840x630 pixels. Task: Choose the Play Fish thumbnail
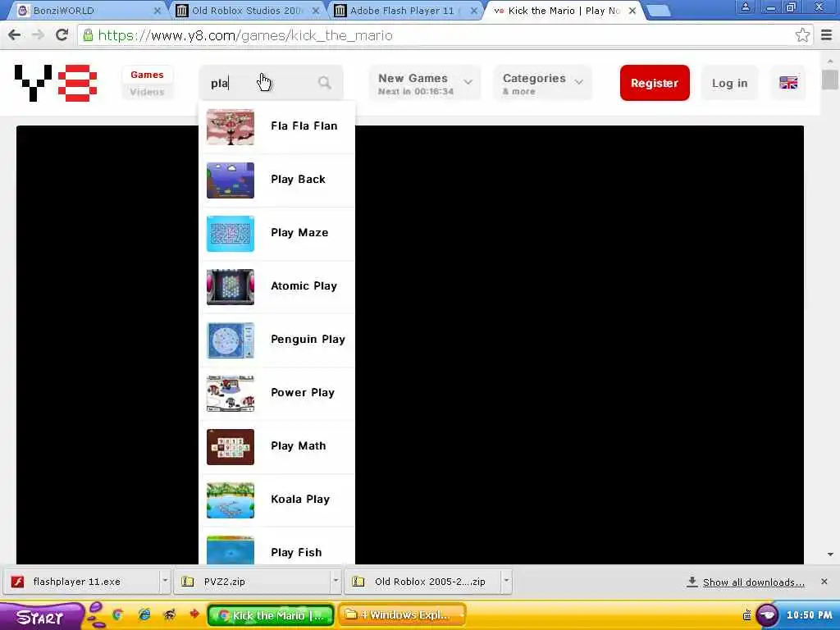(x=231, y=550)
